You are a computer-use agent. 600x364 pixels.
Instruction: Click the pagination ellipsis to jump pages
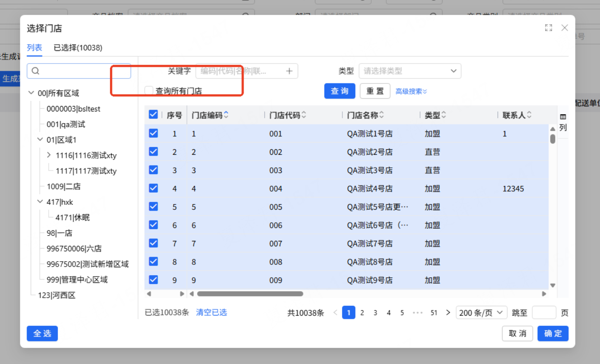point(418,313)
